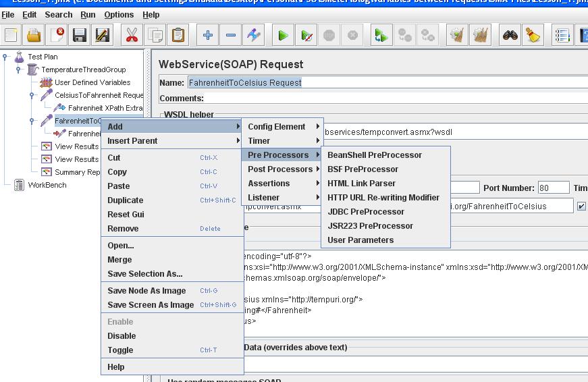The width and height of the screenshot is (588, 382).
Task: Click the New test plan toolbar icon
Action: (x=11, y=35)
